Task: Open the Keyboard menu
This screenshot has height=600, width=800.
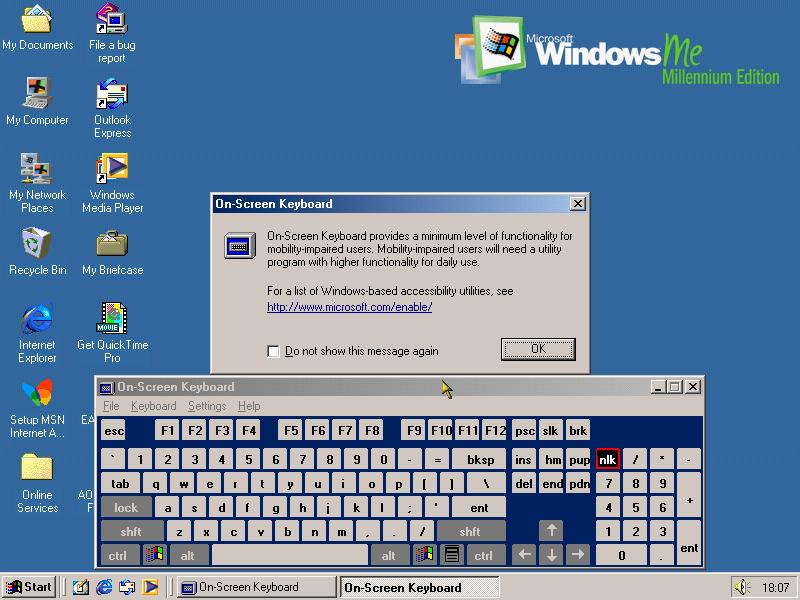Action: pos(153,406)
